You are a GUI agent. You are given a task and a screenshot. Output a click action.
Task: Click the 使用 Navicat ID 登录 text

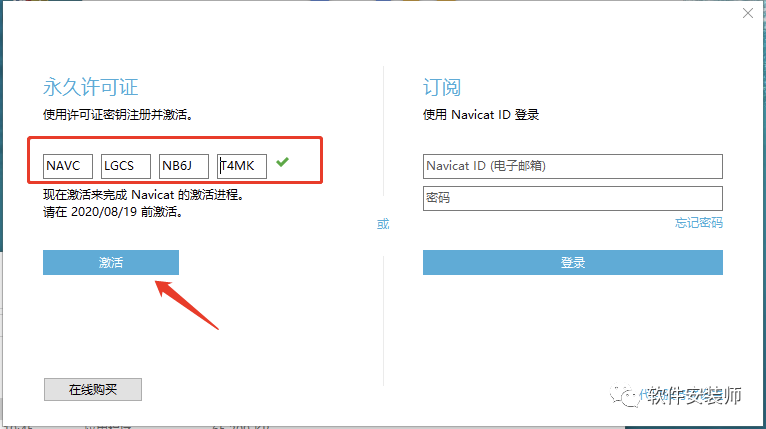click(x=481, y=115)
